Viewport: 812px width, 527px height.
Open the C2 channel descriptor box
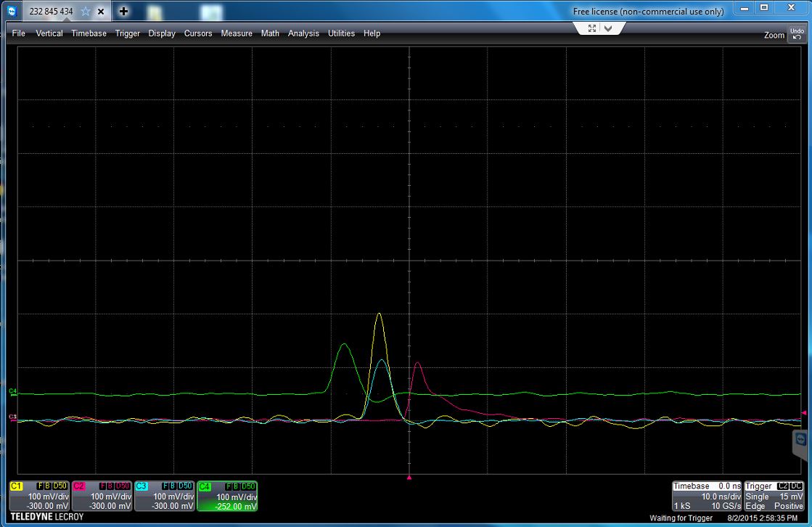pyautogui.click(x=102, y=496)
